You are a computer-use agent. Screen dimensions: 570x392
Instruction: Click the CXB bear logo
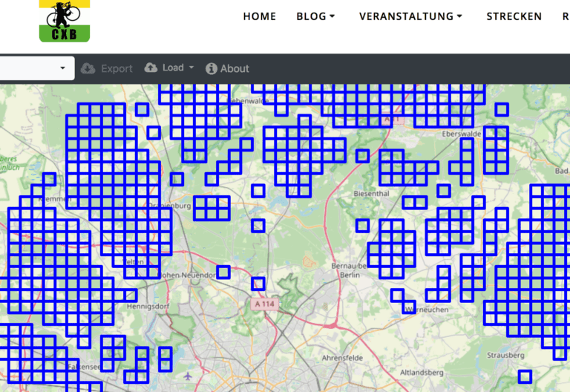click(65, 21)
